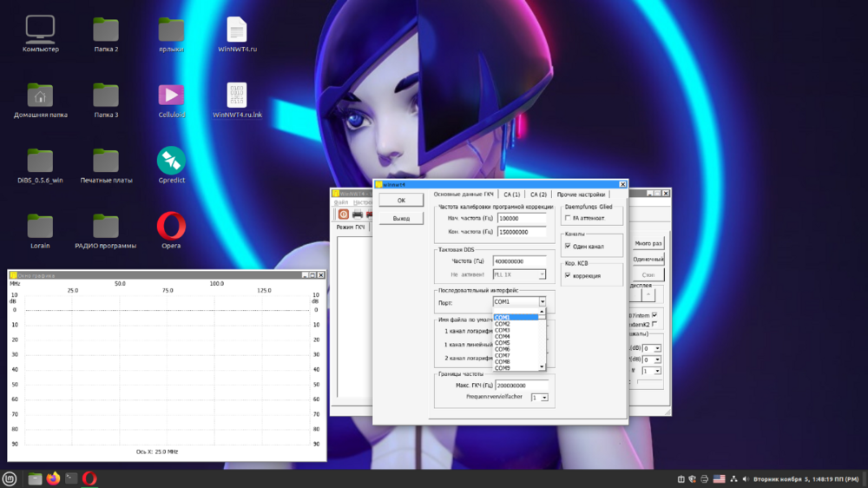This screenshot has height=488, width=868.
Task: Toggle the коррекция checkbox
Action: [x=568, y=275]
